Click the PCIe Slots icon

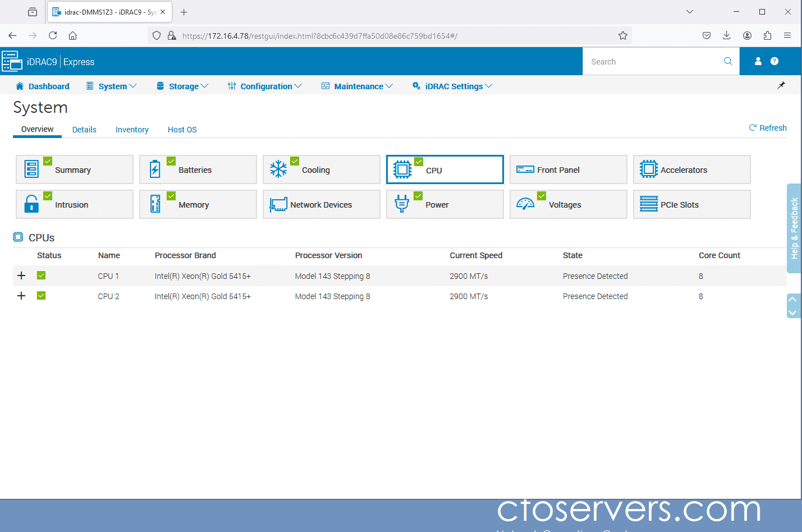[x=649, y=204]
